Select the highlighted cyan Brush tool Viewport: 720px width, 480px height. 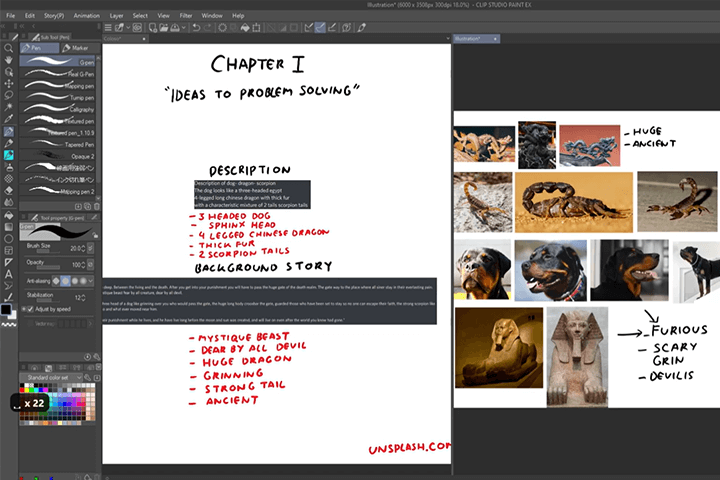pyautogui.click(x=8, y=155)
